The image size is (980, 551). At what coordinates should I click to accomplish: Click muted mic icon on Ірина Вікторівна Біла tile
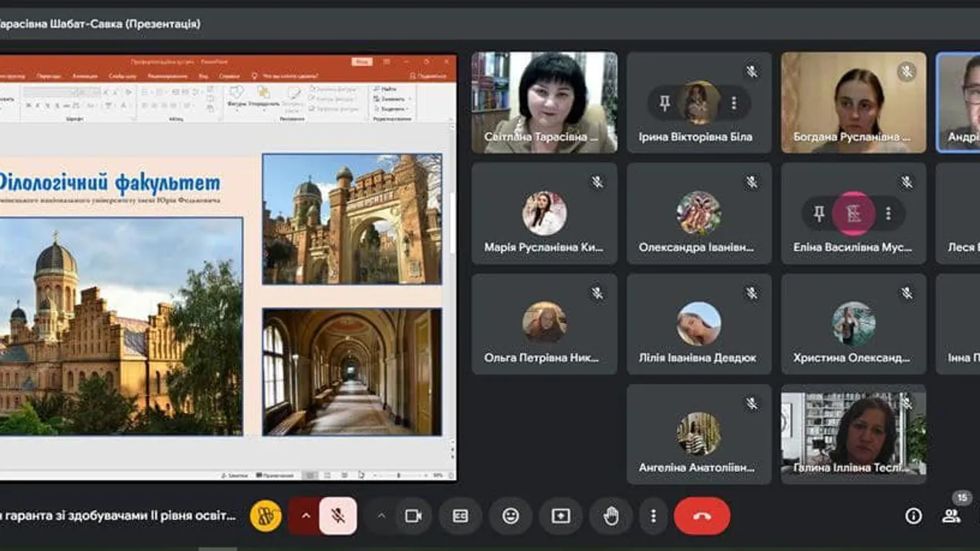click(752, 72)
